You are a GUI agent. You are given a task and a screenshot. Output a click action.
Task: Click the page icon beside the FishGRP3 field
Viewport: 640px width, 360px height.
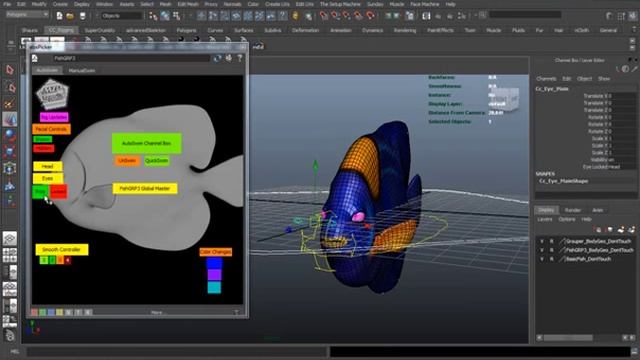pyautogui.click(x=35, y=58)
